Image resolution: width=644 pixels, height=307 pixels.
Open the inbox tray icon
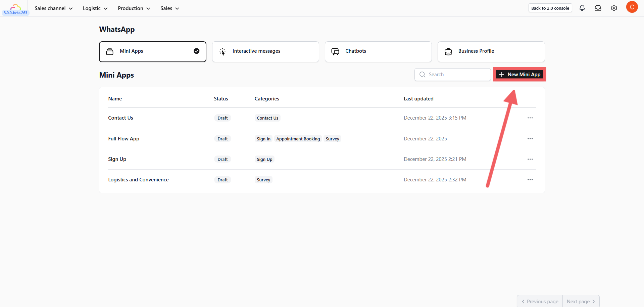click(598, 8)
